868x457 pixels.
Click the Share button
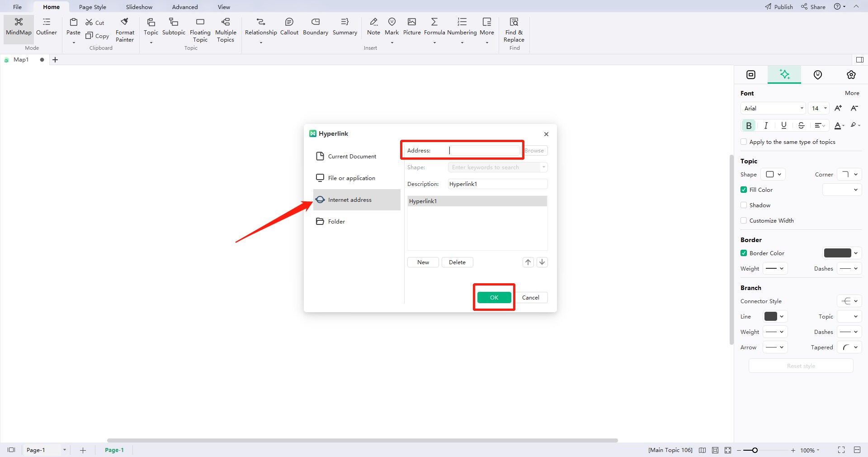point(813,7)
